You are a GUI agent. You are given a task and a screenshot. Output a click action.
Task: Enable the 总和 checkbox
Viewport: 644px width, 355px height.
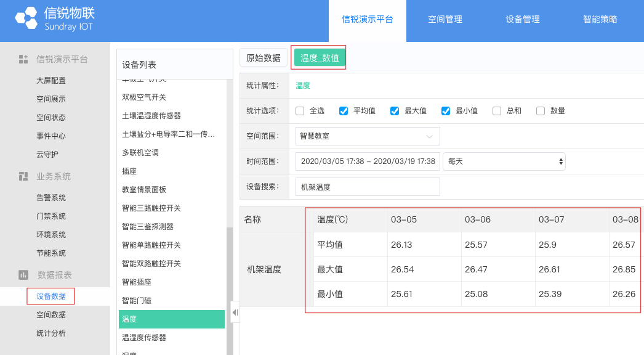(497, 111)
